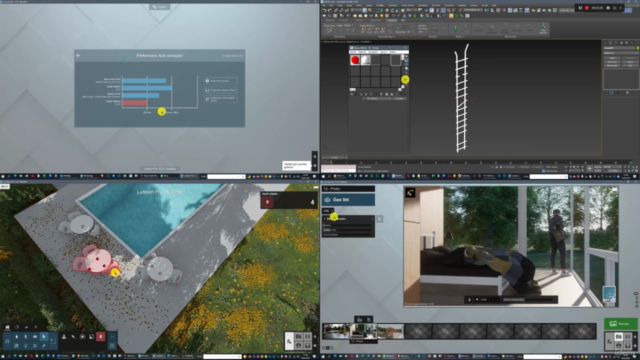
Task: Click the arrow button beside the effect panel
Action: pos(379,219)
